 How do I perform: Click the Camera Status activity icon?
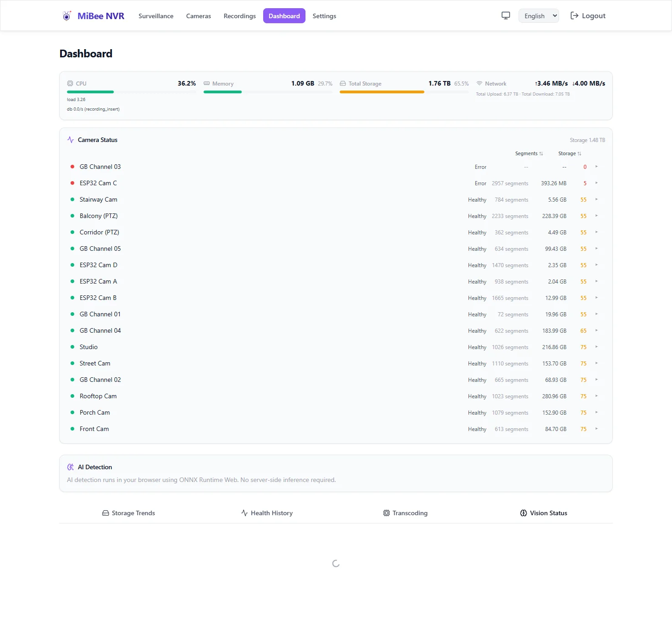pyautogui.click(x=71, y=140)
